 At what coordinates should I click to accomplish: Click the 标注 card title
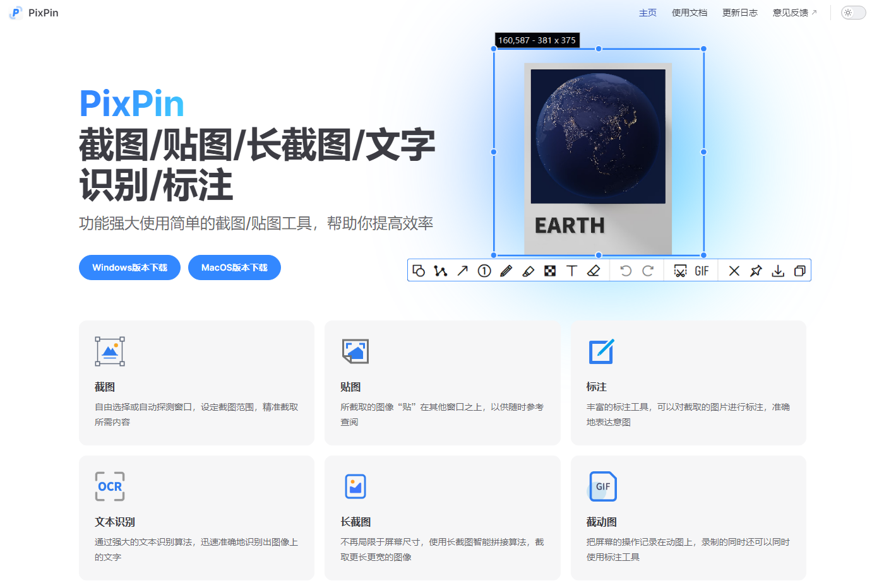(596, 387)
